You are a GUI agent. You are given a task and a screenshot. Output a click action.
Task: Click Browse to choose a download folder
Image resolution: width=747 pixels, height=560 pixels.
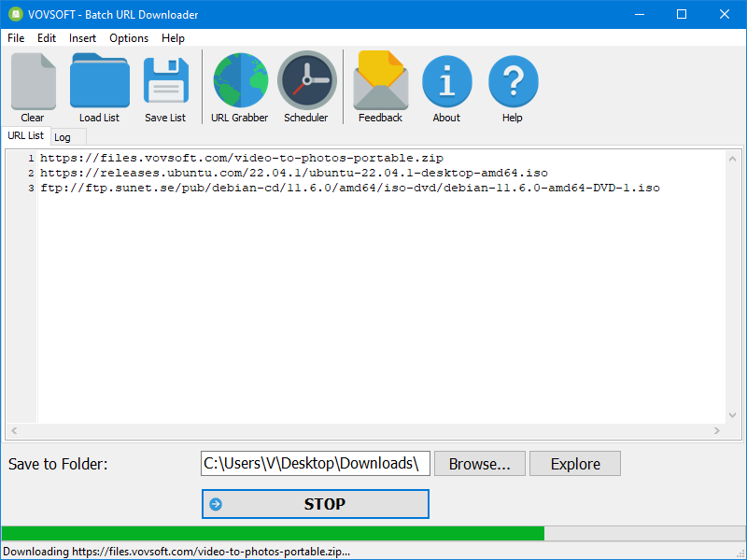[x=479, y=463]
